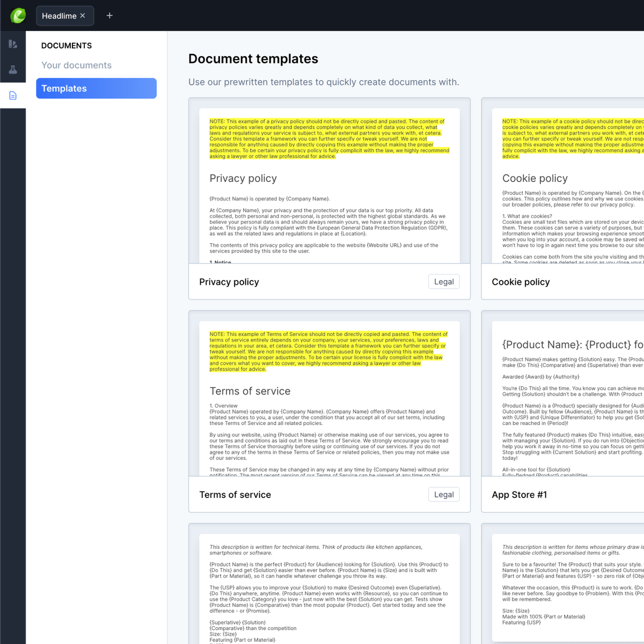The width and height of the screenshot is (644, 644).
Task: Click the green Headlime logo icon
Action: pyautogui.click(x=18, y=16)
